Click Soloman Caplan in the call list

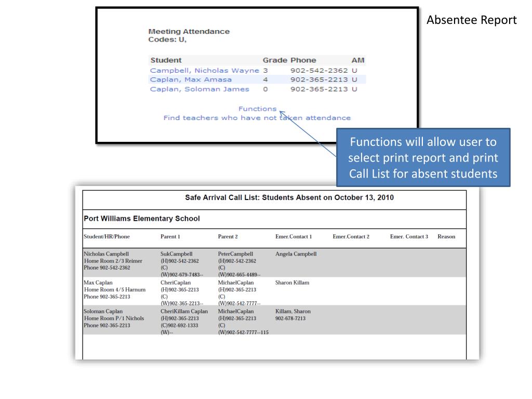(103, 312)
